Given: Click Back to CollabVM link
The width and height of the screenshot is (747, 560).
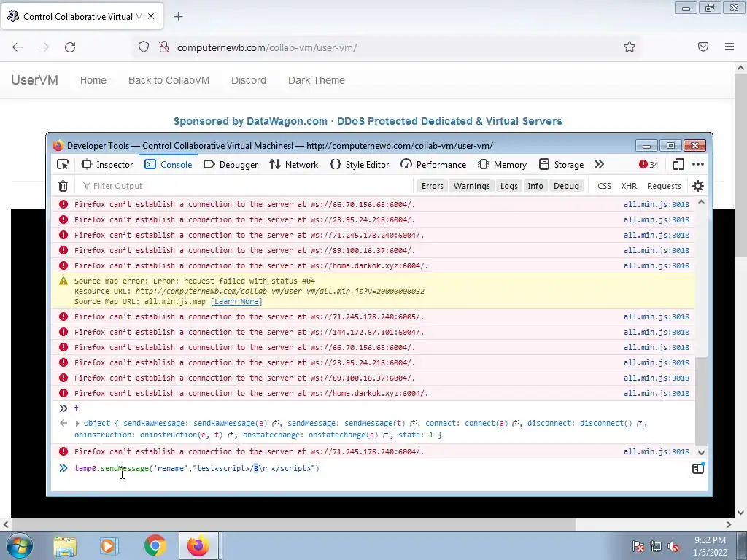Looking at the screenshot, I should [169, 80].
